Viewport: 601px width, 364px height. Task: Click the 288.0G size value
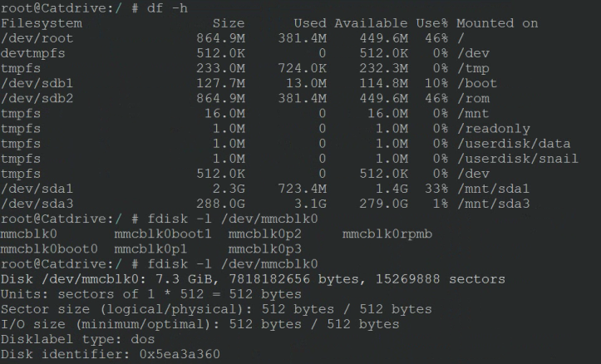tap(220, 204)
